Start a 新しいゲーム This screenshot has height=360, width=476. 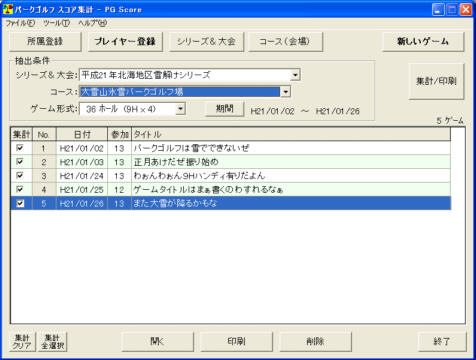423,41
